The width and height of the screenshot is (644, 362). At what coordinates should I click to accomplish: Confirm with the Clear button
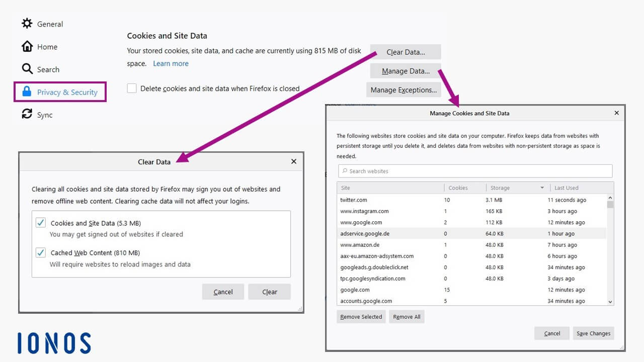[x=270, y=292]
